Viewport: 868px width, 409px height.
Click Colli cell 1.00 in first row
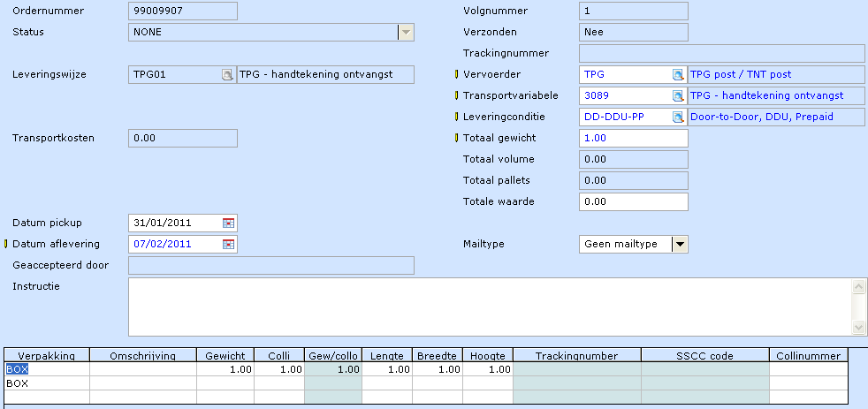pos(279,369)
